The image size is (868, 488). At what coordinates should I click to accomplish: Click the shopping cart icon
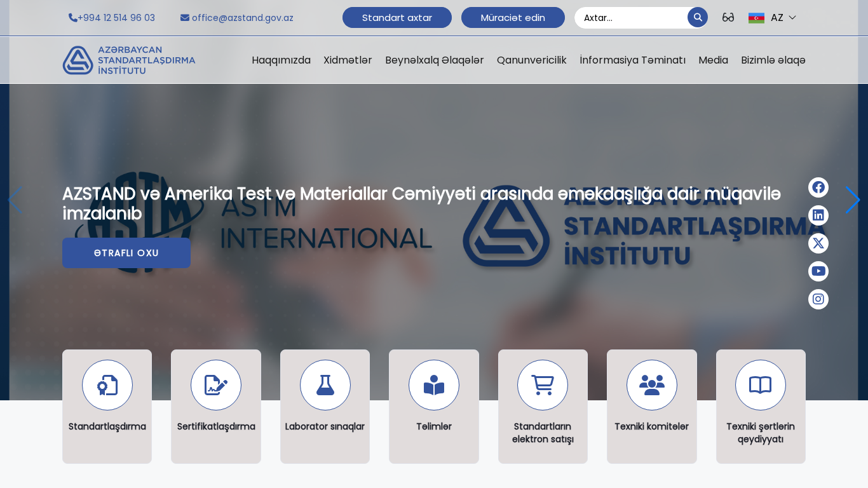tap(543, 385)
